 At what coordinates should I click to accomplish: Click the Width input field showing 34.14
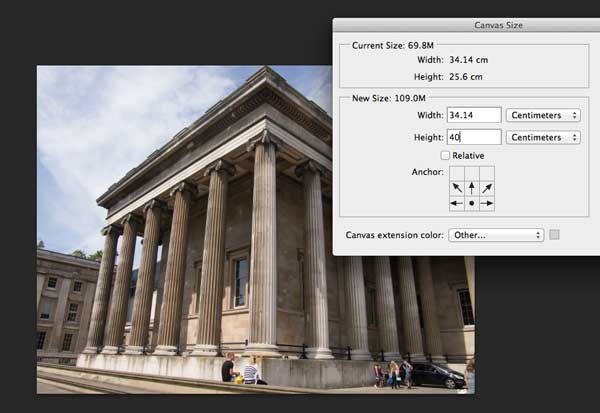coord(473,115)
